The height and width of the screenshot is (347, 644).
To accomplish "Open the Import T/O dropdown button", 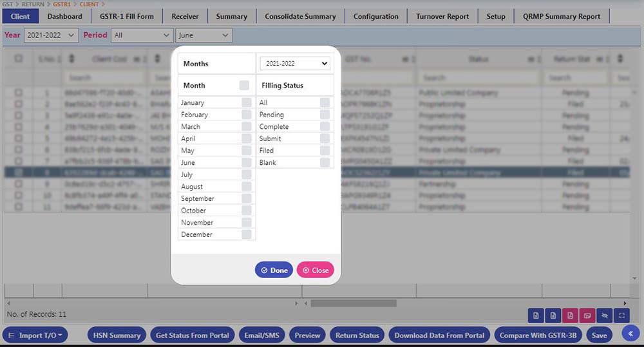I will (35, 335).
